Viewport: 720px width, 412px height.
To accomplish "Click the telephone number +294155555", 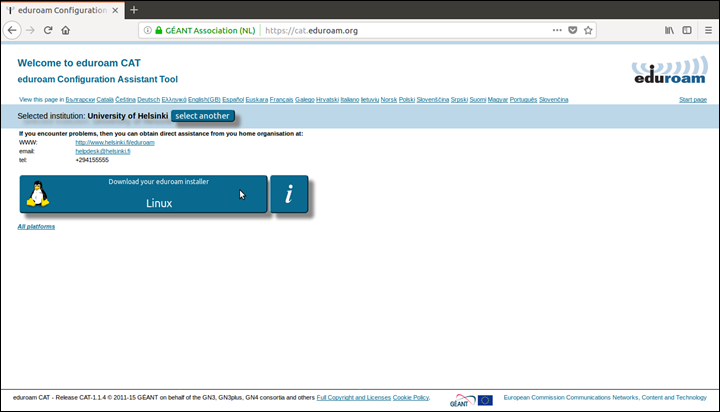I will 92,160.
